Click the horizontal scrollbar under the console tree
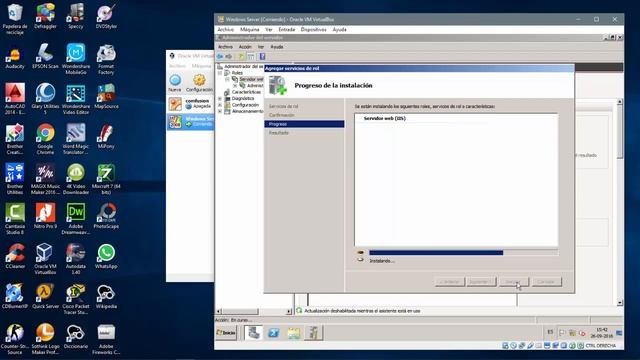 coord(253,311)
